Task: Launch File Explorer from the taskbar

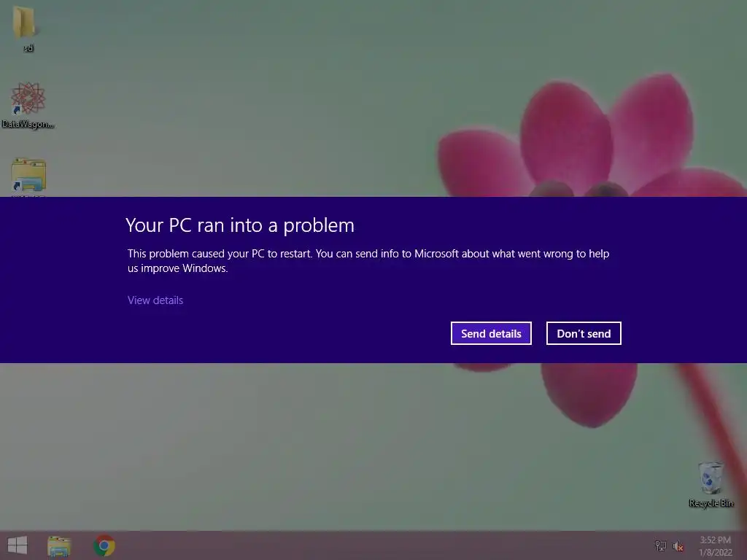Action: click(59, 545)
